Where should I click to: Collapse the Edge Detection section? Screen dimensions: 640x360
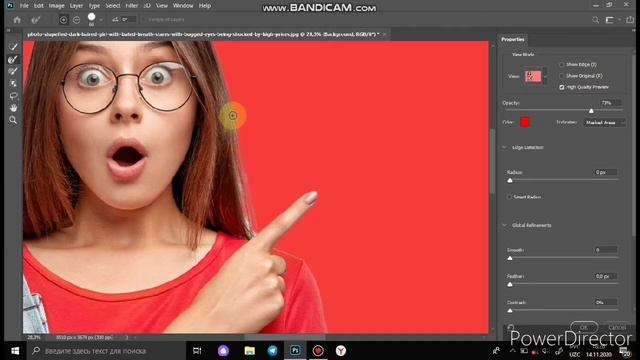pos(504,147)
